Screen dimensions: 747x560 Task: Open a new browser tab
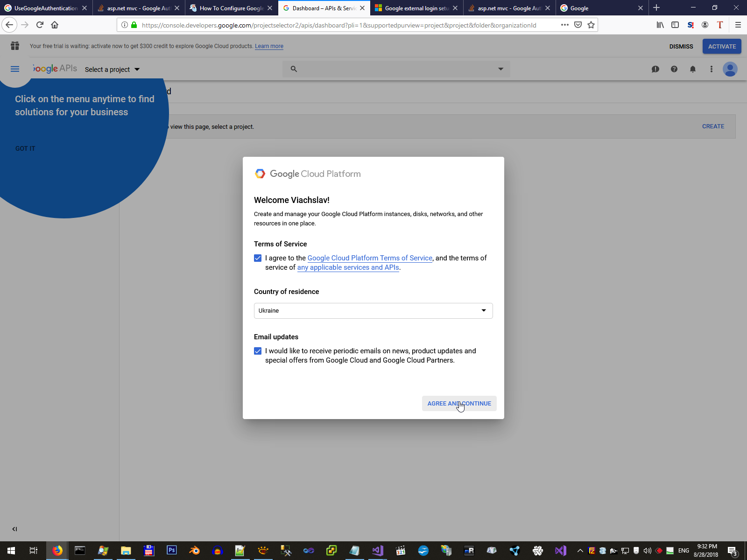[x=656, y=7]
